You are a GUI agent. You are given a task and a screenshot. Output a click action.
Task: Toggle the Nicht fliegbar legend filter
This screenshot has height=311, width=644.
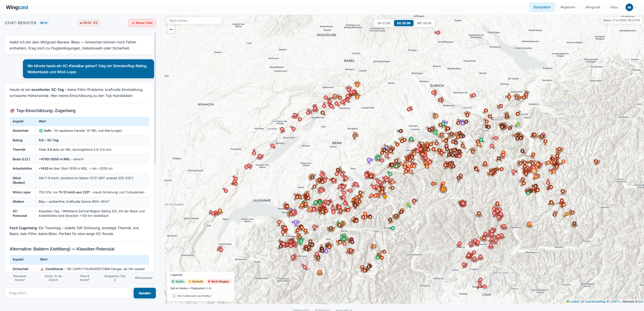[218, 281]
